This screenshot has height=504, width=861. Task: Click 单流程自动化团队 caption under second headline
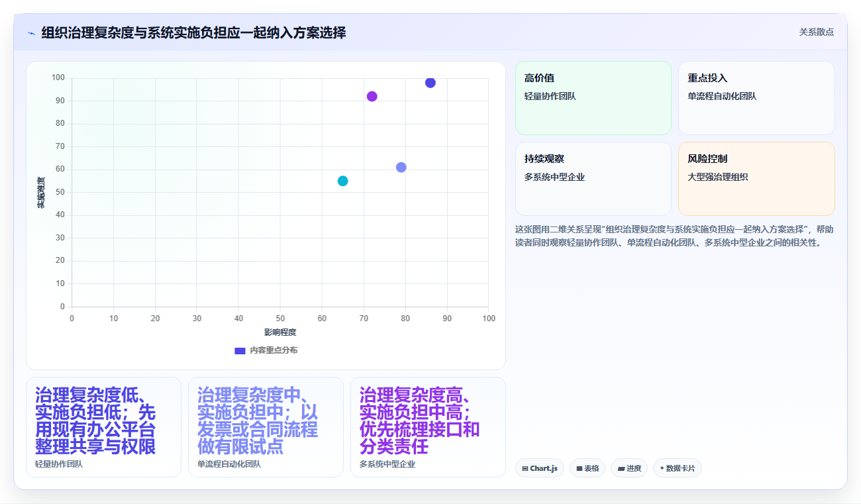(229, 464)
